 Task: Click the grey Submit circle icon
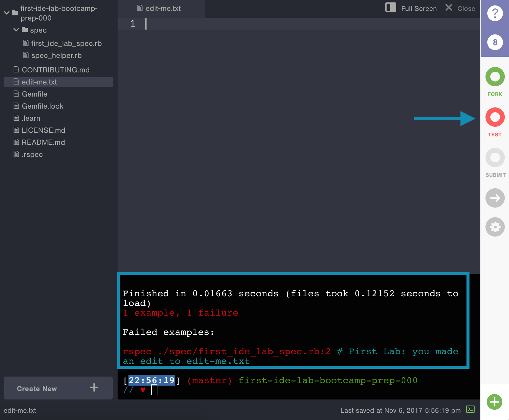pyautogui.click(x=495, y=157)
